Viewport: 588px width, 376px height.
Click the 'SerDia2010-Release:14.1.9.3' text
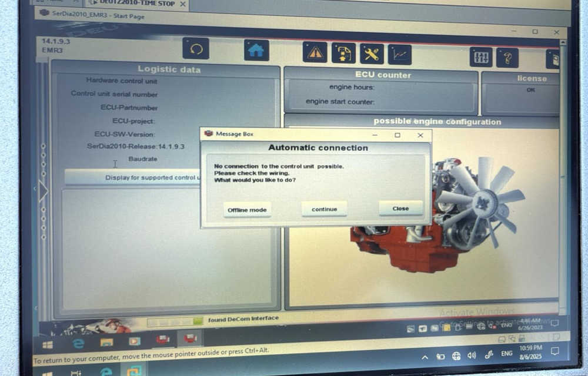136,146
